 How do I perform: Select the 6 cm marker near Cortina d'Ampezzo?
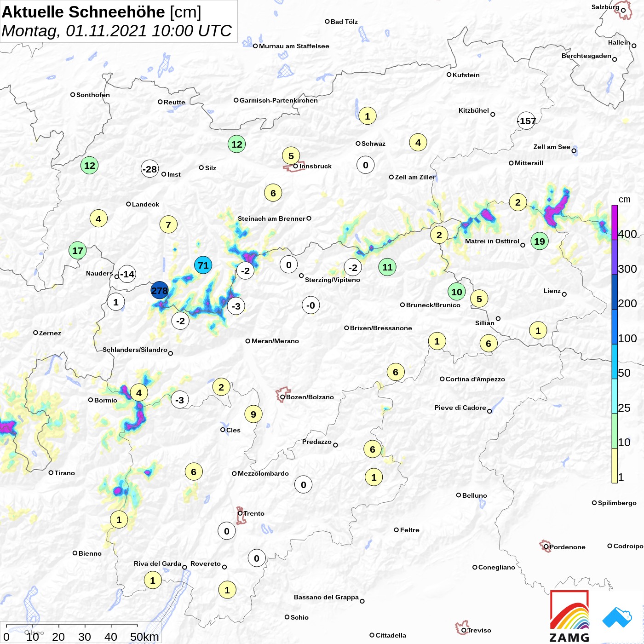[396, 372]
